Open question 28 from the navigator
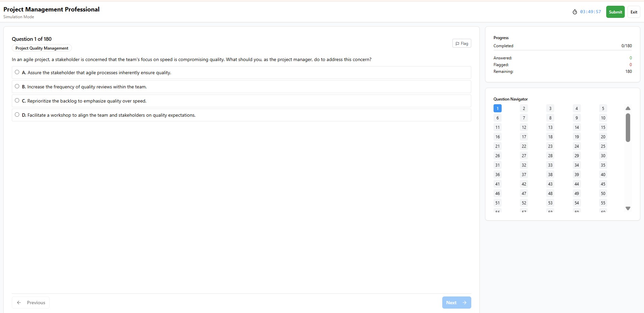 click(x=550, y=156)
